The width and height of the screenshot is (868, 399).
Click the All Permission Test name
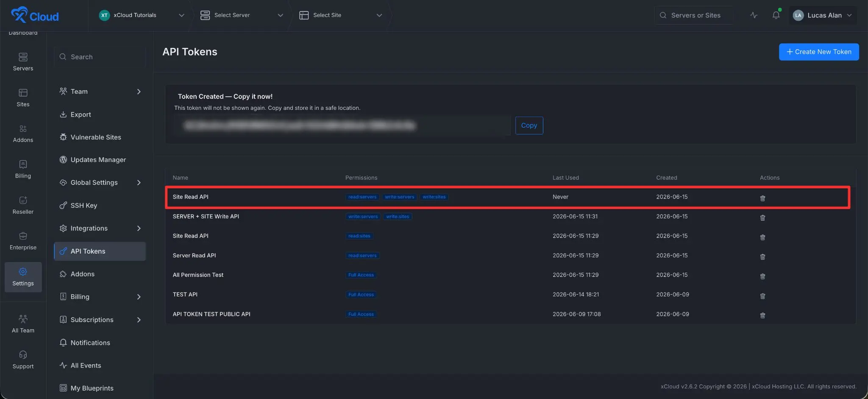tap(198, 275)
